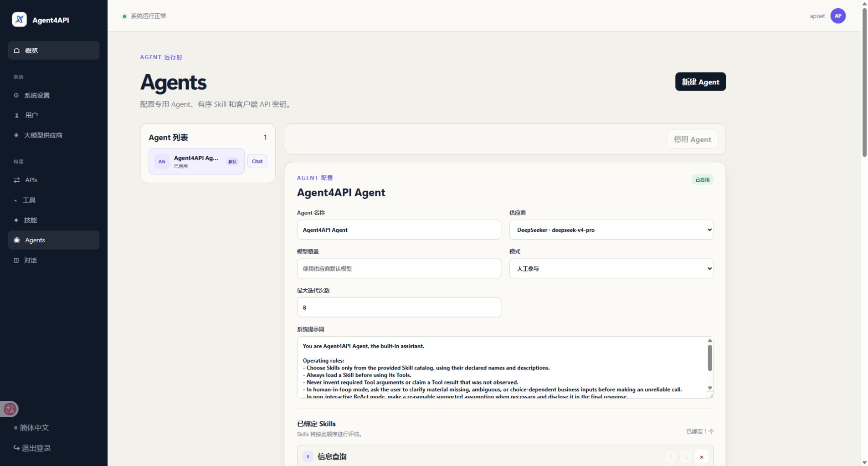Viewport: 868px width, 466px height.
Task: Open the 概览 overview page
Action: 54,51
